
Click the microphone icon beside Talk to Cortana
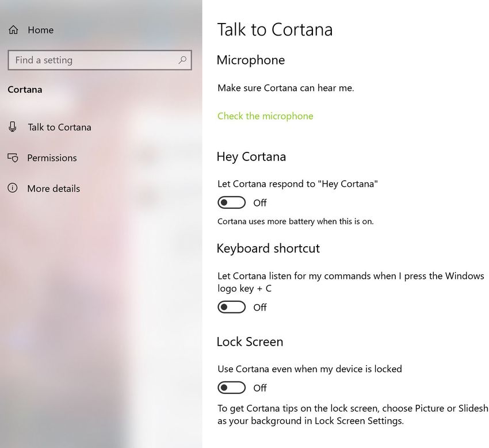pyautogui.click(x=13, y=127)
